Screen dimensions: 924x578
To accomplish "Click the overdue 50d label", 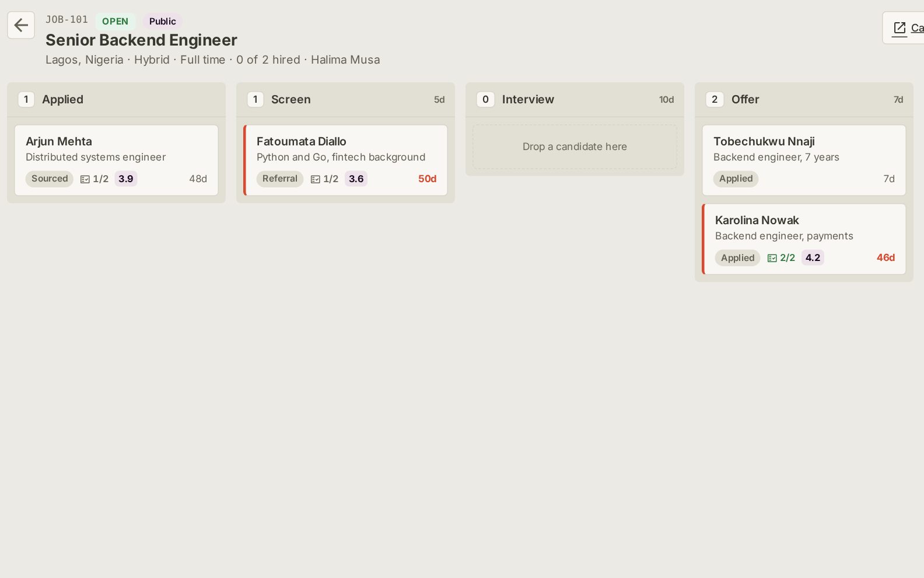I will point(427,179).
